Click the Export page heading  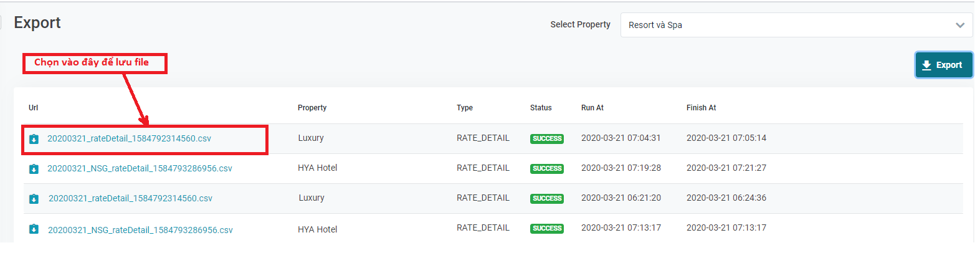[37, 23]
